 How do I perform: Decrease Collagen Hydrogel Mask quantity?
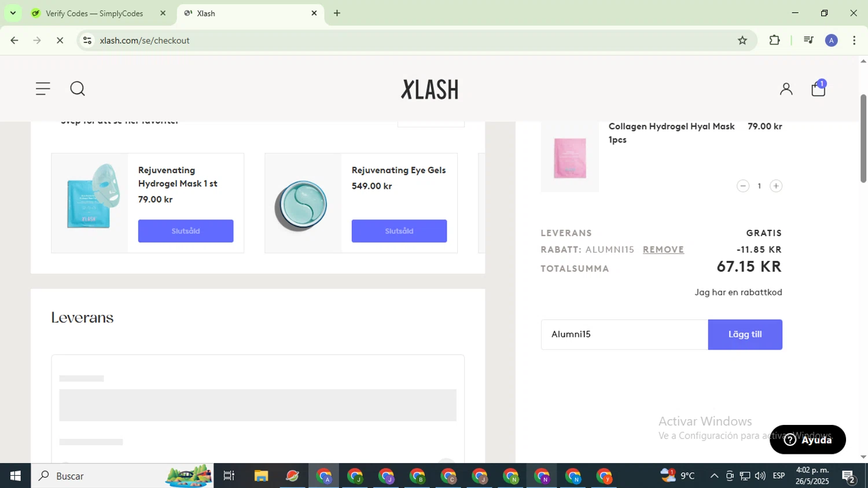pyautogui.click(x=743, y=186)
